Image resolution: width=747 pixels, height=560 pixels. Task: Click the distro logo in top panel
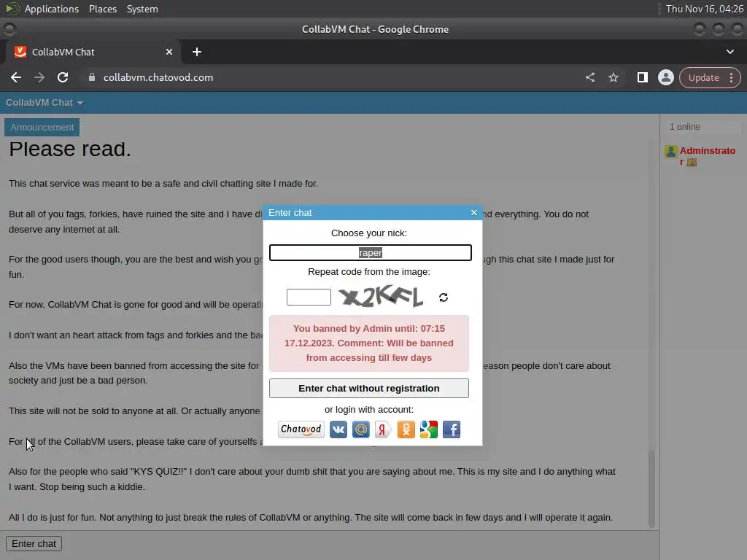coord(12,9)
